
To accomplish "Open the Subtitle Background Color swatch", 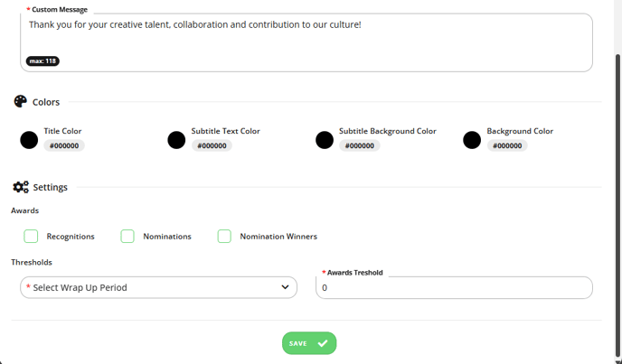I will tap(325, 140).
